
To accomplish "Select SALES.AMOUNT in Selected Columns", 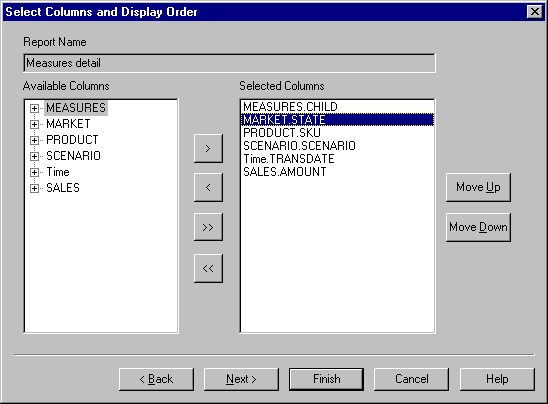I will tap(337, 172).
